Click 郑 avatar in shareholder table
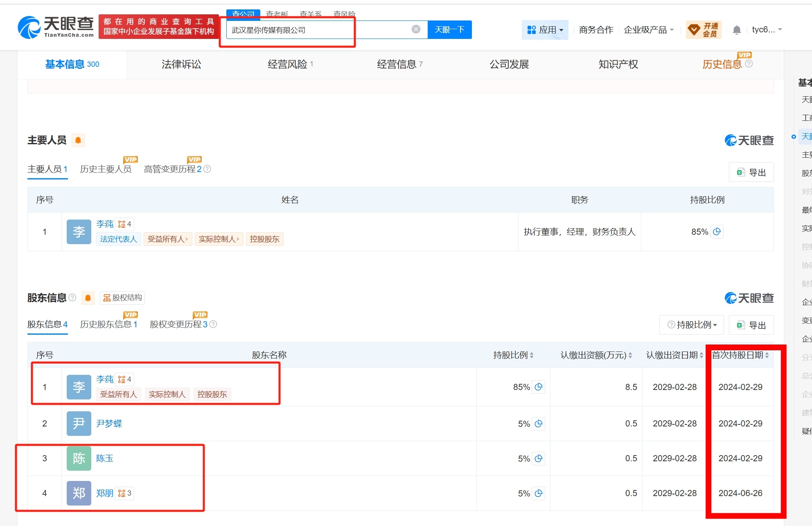 [x=79, y=493]
